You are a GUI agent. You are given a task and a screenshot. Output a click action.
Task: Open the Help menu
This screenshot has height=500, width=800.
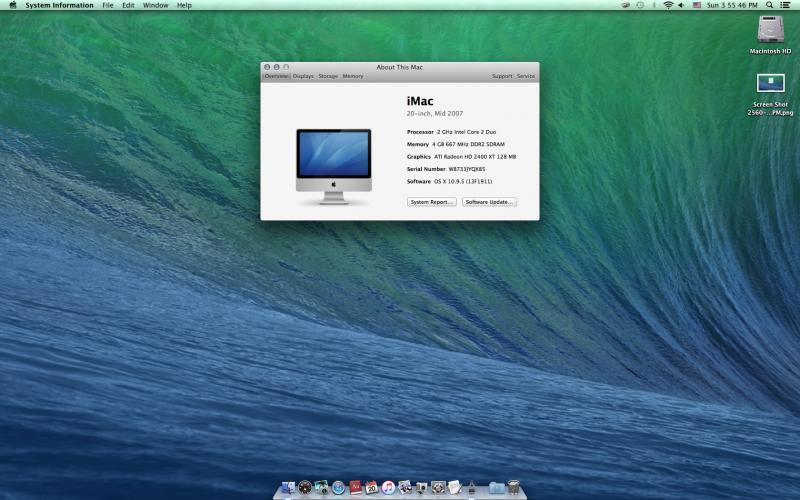pos(184,5)
